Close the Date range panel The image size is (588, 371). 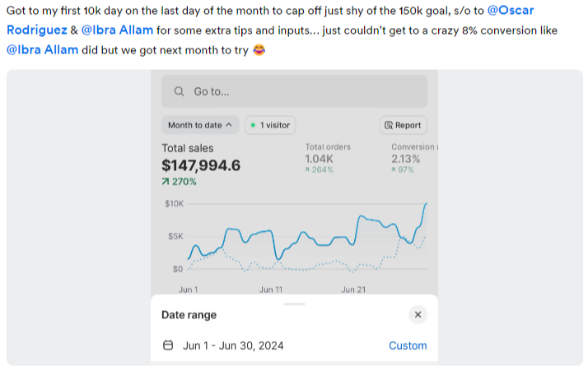click(x=418, y=314)
